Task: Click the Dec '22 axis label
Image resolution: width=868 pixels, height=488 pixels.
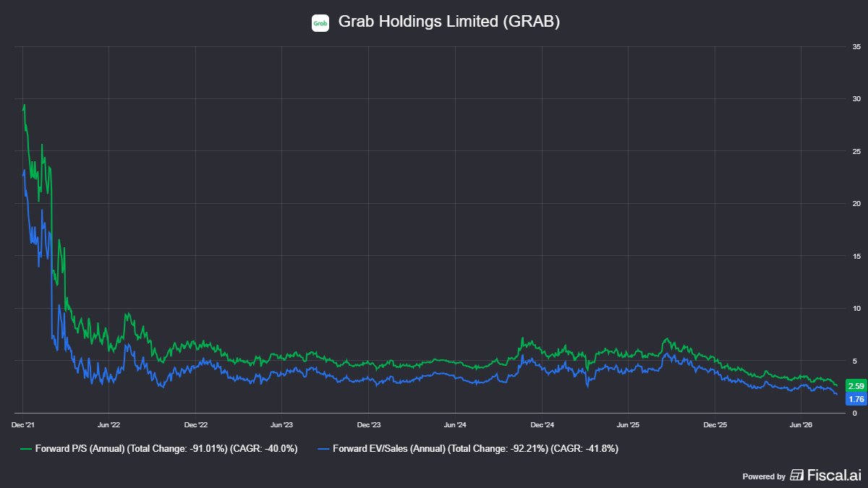Action: (195, 426)
